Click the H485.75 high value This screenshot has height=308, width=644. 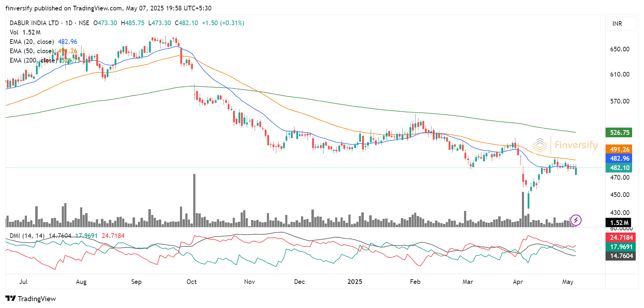(x=133, y=23)
